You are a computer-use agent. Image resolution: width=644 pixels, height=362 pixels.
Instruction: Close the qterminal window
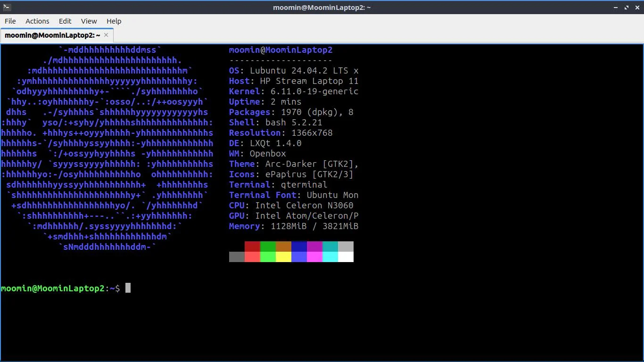click(637, 8)
